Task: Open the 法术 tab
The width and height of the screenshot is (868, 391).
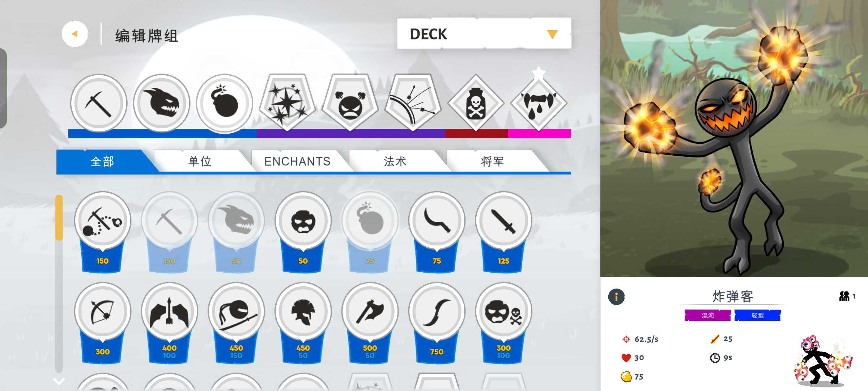Action: tap(395, 161)
